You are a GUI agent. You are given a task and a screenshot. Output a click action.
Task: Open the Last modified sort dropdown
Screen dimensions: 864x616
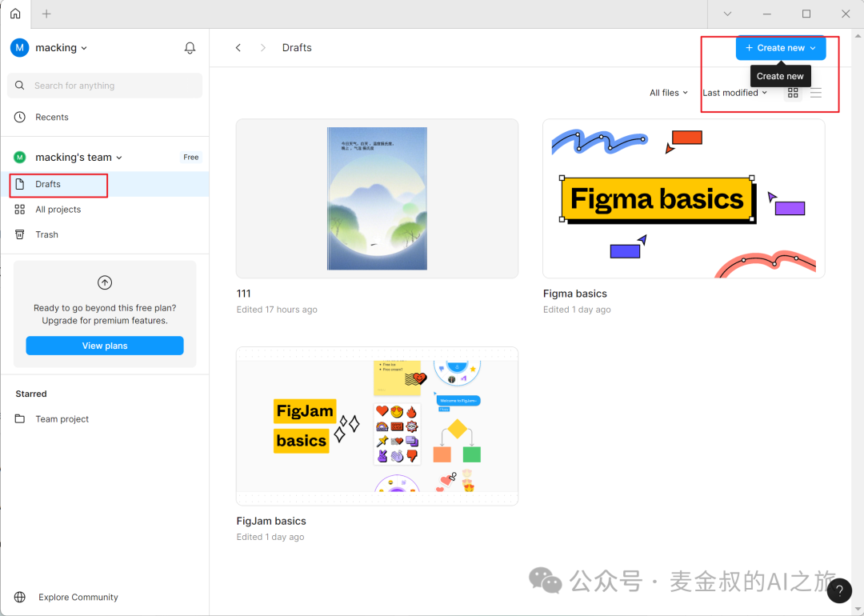734,93
